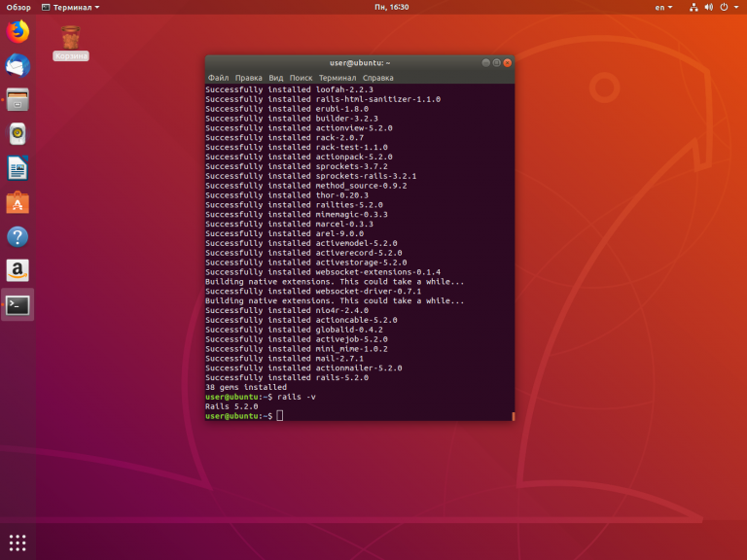Click the 'activemodel-5.2.0' line
Viewport: 747px width, 560px height.
(x=302, y=243)
